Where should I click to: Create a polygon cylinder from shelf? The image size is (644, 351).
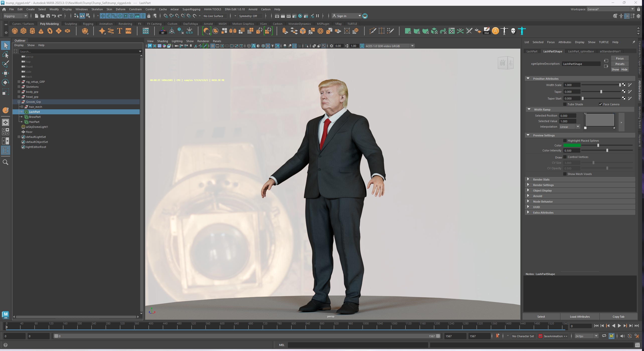point(32,31)
